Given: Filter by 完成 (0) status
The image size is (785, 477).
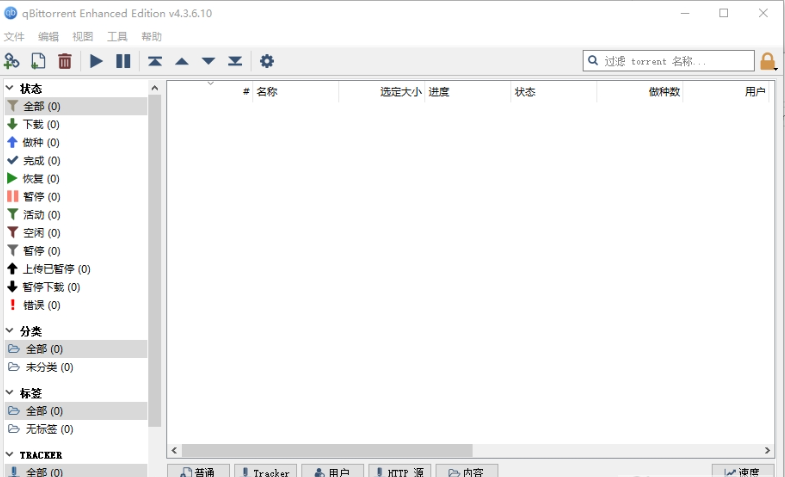Looking at the screenshot, I should click(x=76, y=160).
